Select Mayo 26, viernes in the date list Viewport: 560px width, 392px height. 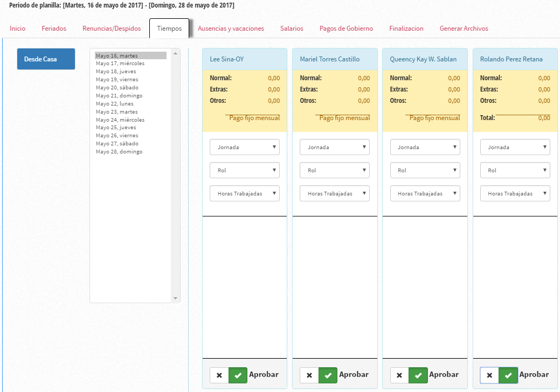click(131, 136)
